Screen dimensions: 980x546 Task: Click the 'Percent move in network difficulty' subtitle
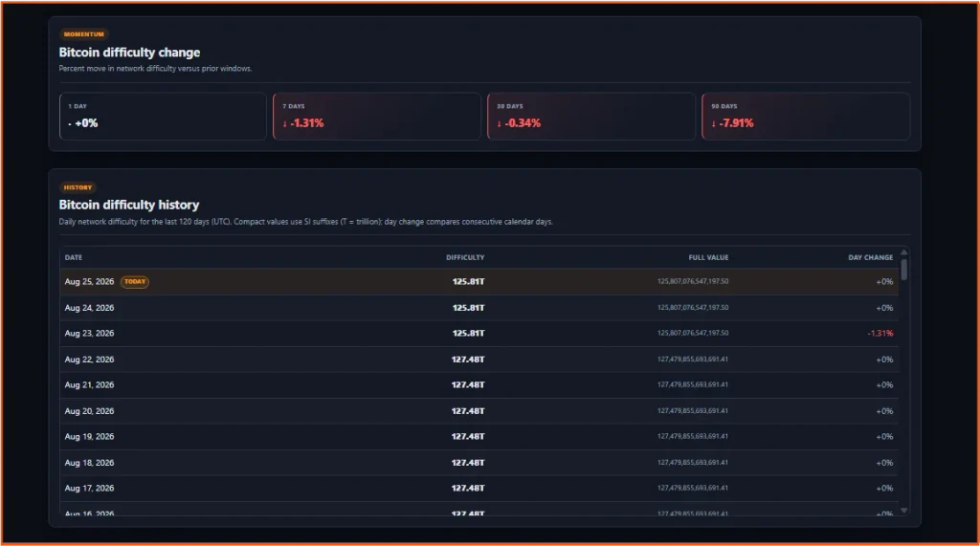pos(155,69)
